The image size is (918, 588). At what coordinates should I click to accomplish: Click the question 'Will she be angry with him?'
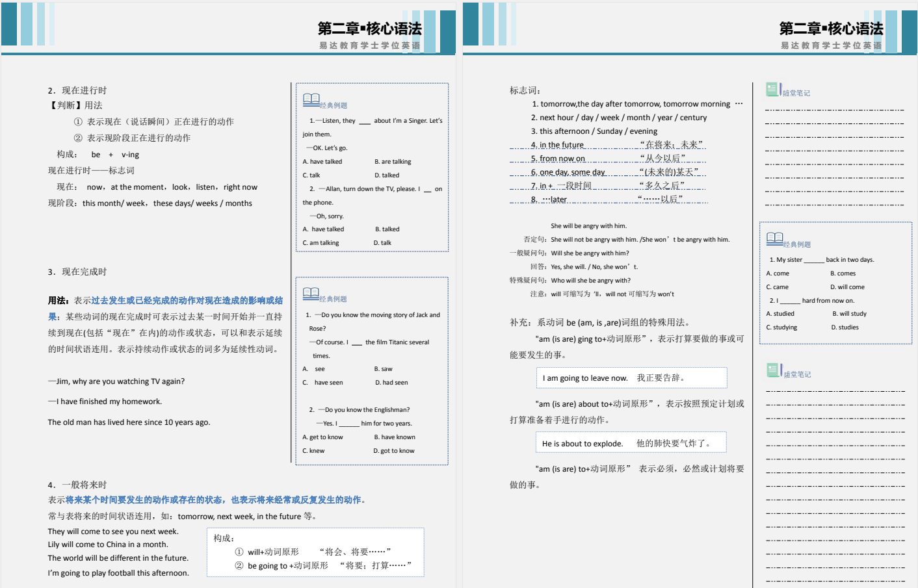coord(590,253)
